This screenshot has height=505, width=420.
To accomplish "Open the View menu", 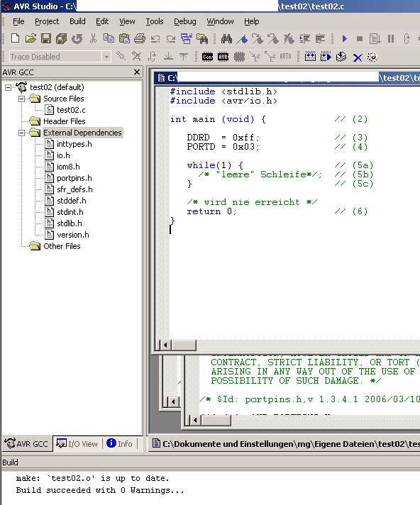I will coord(127,21).
